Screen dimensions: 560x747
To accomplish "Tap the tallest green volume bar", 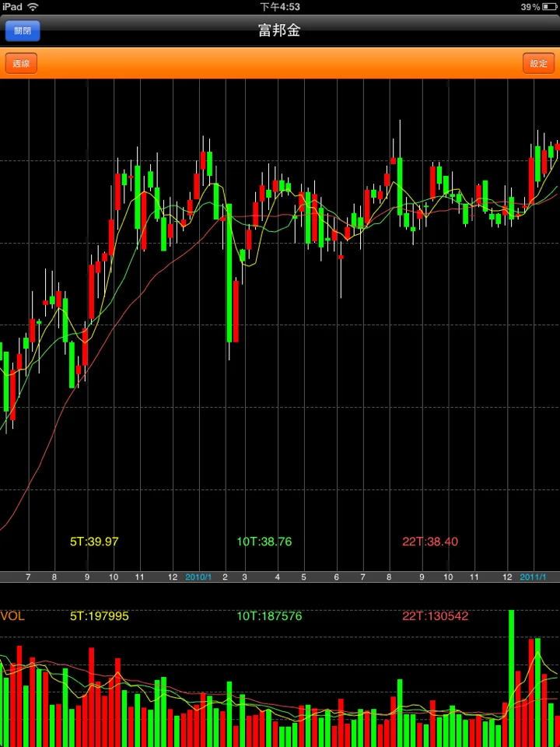I will tap(512, 679).
